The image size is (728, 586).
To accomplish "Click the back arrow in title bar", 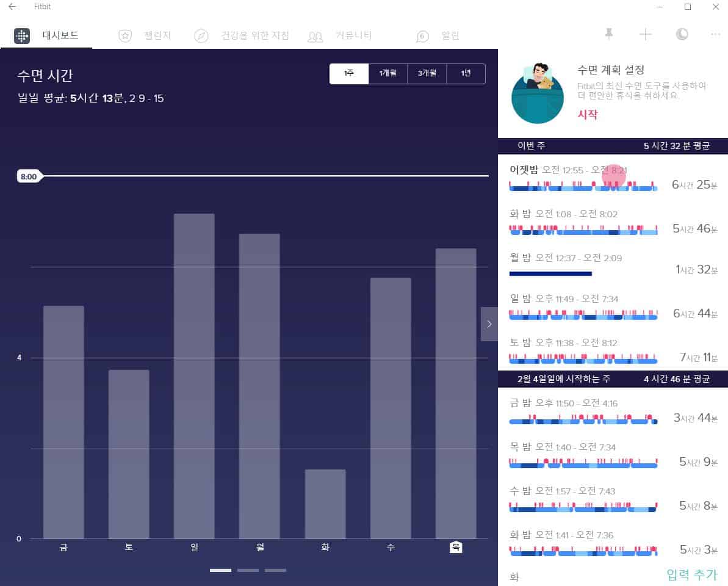I will [12, 7].
